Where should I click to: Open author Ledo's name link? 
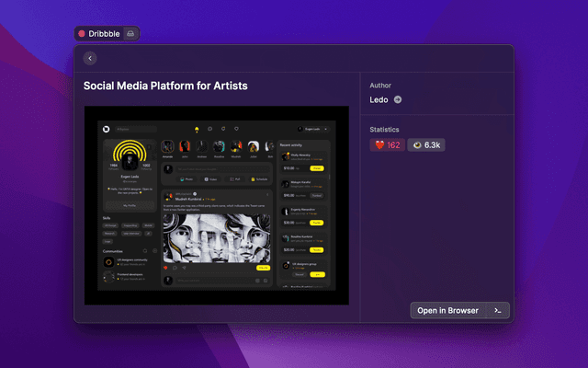[x=379, y=99]
